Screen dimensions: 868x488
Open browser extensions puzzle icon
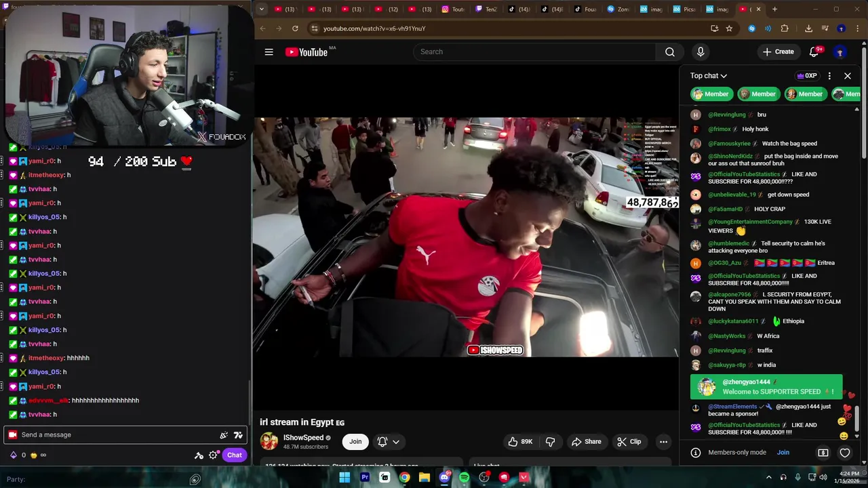[785, 28]
